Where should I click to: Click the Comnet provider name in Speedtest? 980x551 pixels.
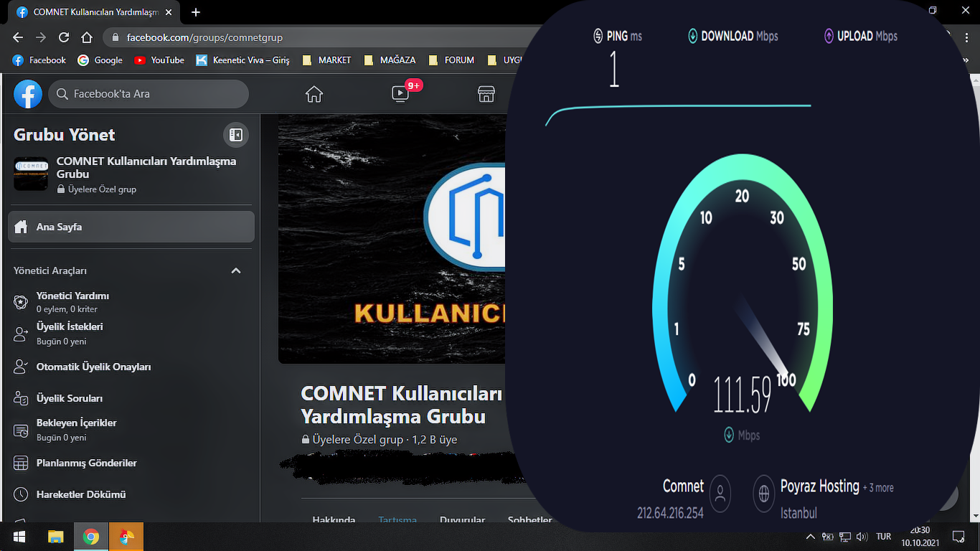tap(683, 486)
